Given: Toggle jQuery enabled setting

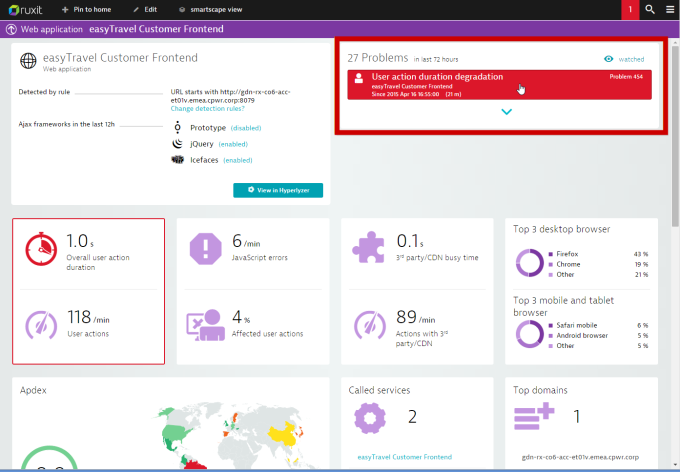Looking at the screenshot, I should (233, 144).
